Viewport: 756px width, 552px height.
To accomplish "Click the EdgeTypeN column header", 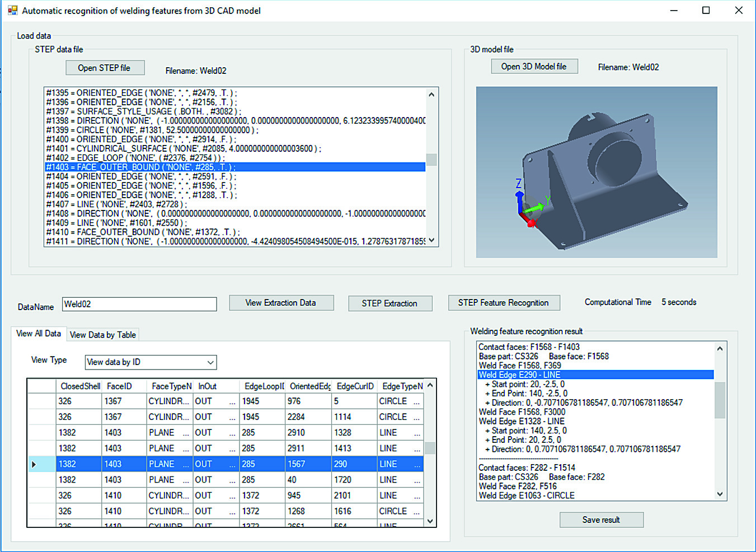I will (x=401, y=386).
